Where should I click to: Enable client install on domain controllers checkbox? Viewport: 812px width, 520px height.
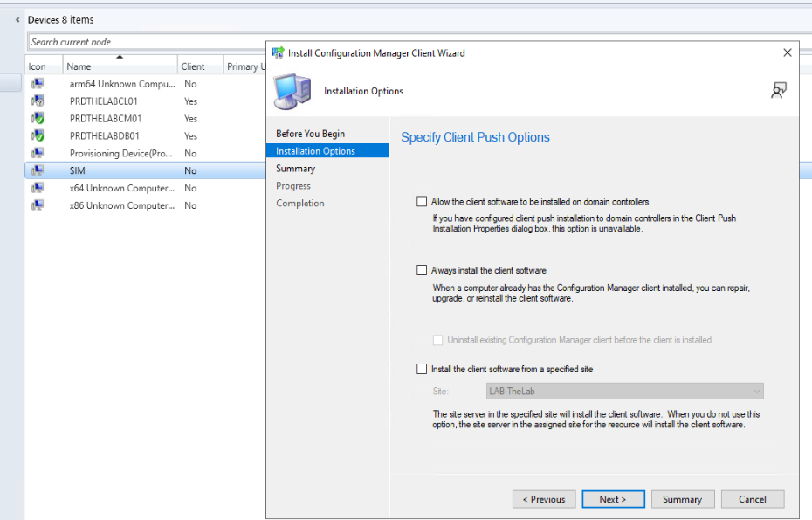click(422, 201)
